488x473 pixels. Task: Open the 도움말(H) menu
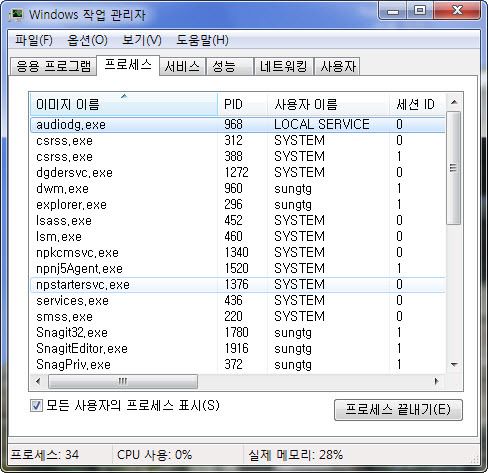(x=202, y=40)
